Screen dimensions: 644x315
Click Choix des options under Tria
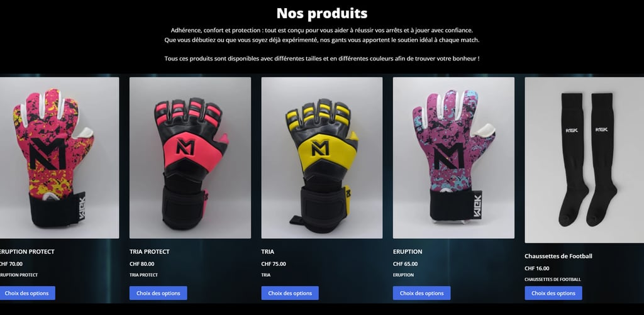(290, 293)
